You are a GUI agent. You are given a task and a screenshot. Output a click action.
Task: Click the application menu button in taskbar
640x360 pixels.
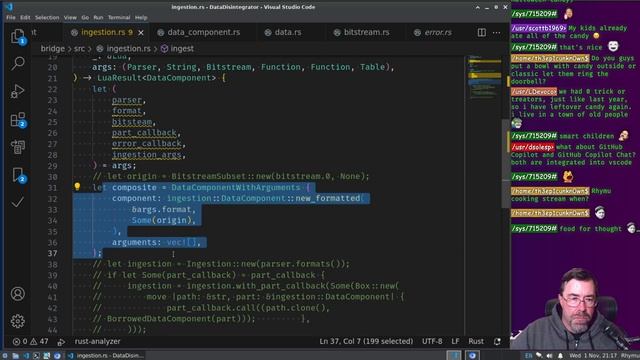[x=5, y=356]
